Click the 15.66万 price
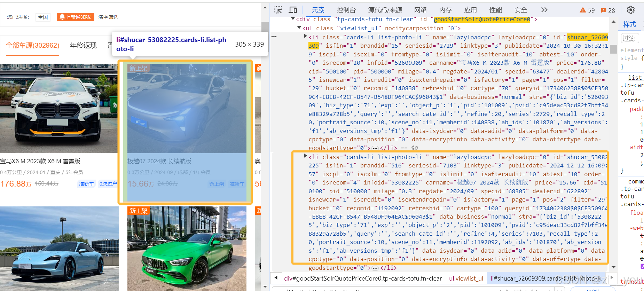The image size is (644, 291). (x=141, y=183)
